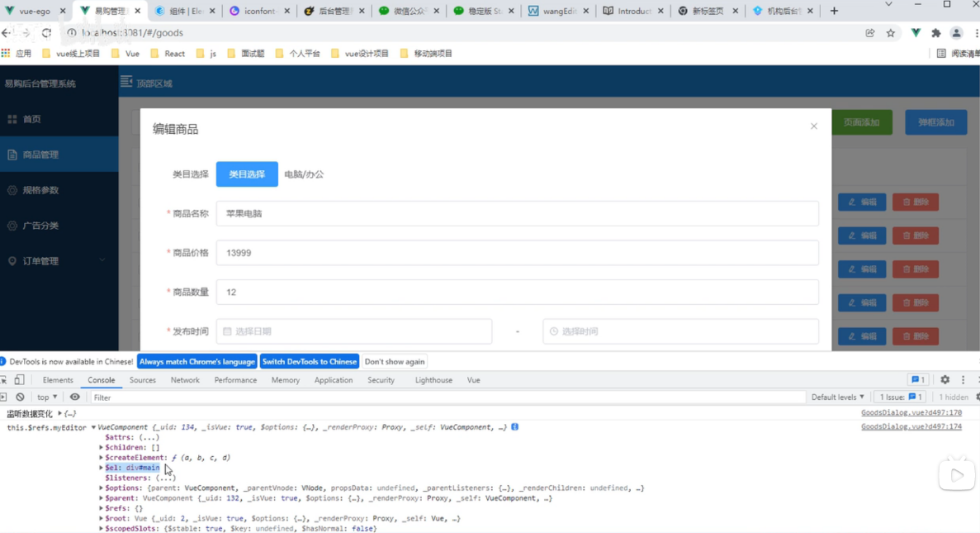Show the console sidebar icon

(4, 397)
